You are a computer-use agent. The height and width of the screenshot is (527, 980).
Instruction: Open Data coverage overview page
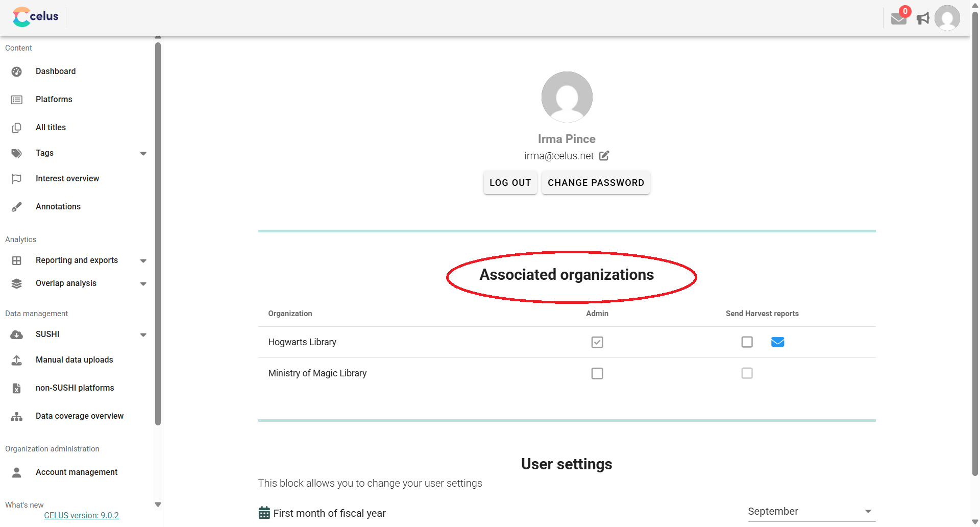pyautogui.click(x=80, y=416)
